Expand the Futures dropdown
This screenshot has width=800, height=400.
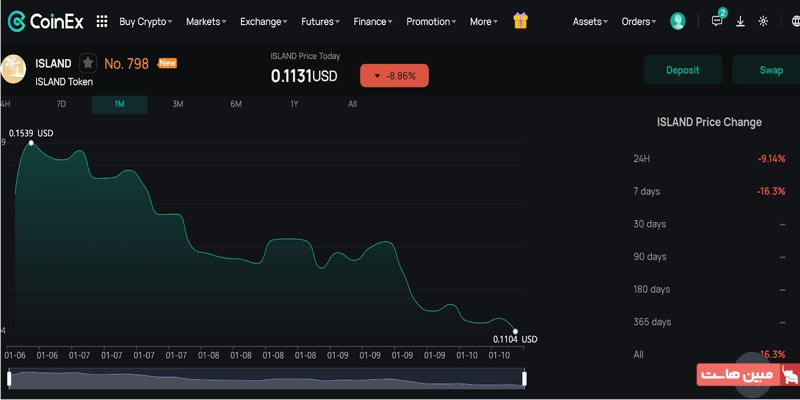tap(320, 21)
